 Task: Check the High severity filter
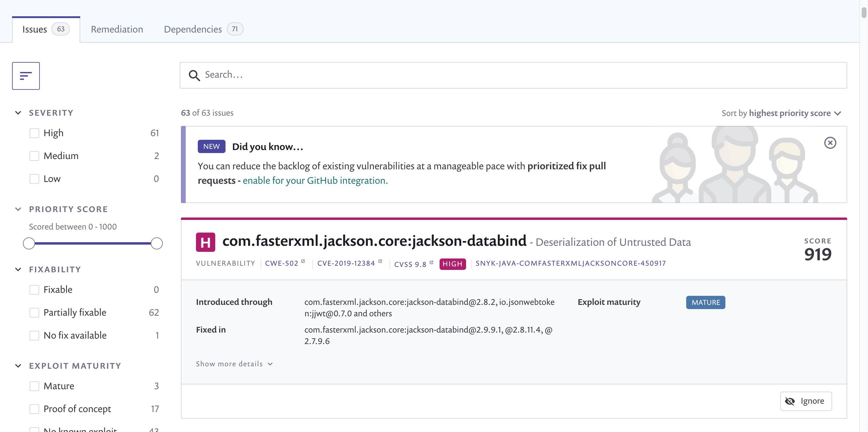[34, 133]
